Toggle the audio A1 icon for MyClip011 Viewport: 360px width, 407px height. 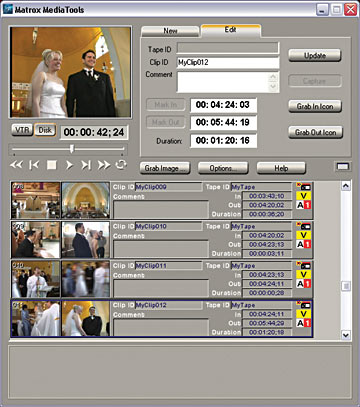pyautogui.click(x=303, y=284)
